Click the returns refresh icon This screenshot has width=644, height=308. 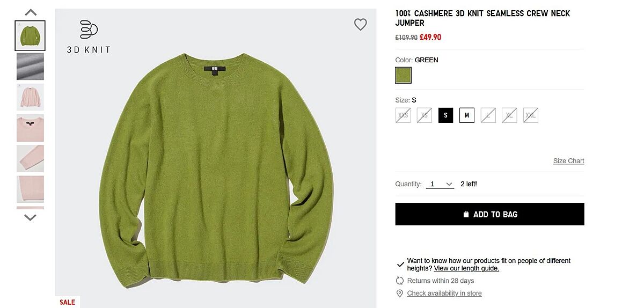pyautogui.click(x=399, y=281)
